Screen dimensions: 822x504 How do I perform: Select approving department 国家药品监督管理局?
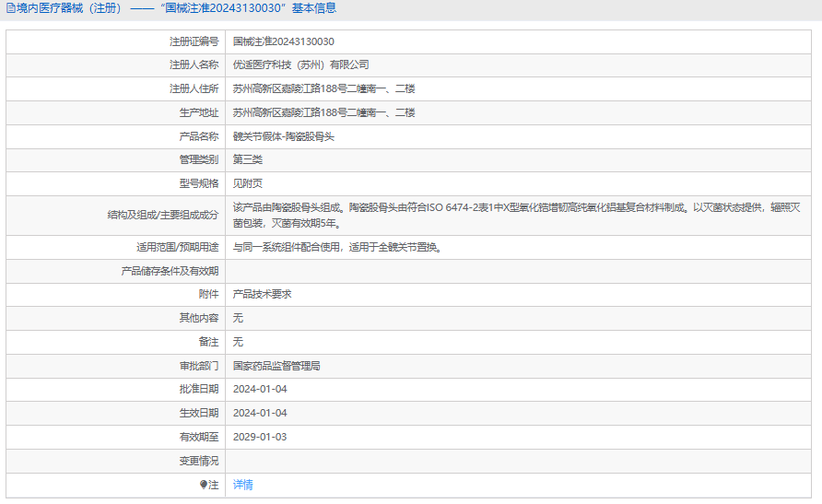(276, 366)
